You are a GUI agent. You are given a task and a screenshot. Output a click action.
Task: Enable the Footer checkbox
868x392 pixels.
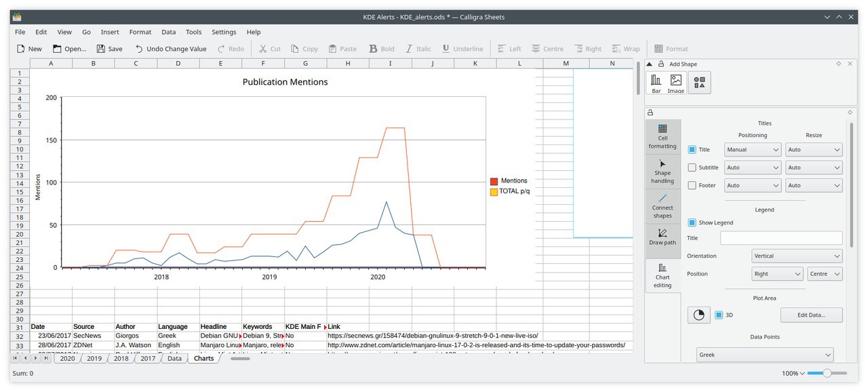(x=692, y=185)
